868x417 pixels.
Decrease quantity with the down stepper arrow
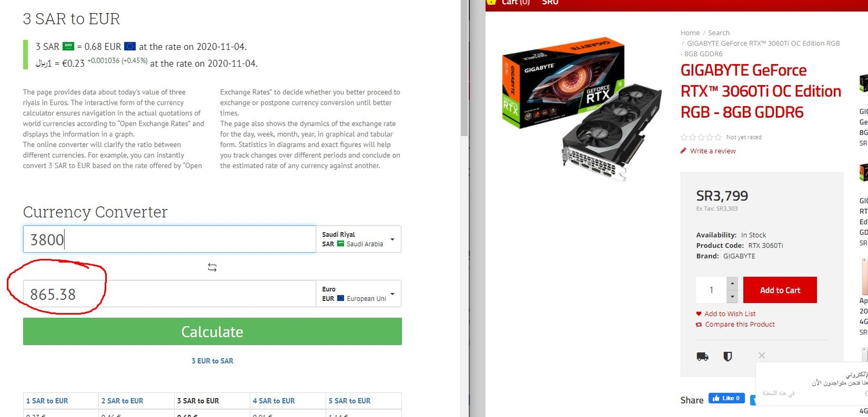(732, 297)
